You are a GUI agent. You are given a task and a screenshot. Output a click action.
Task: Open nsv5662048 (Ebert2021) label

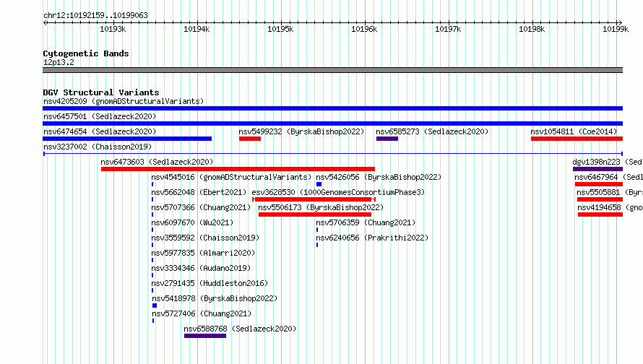199,192
